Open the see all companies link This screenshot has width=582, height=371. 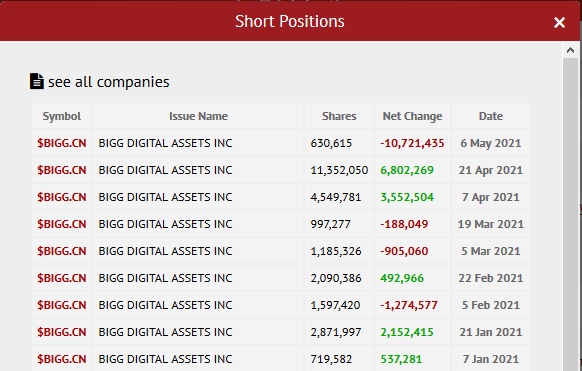coord(109,82)
